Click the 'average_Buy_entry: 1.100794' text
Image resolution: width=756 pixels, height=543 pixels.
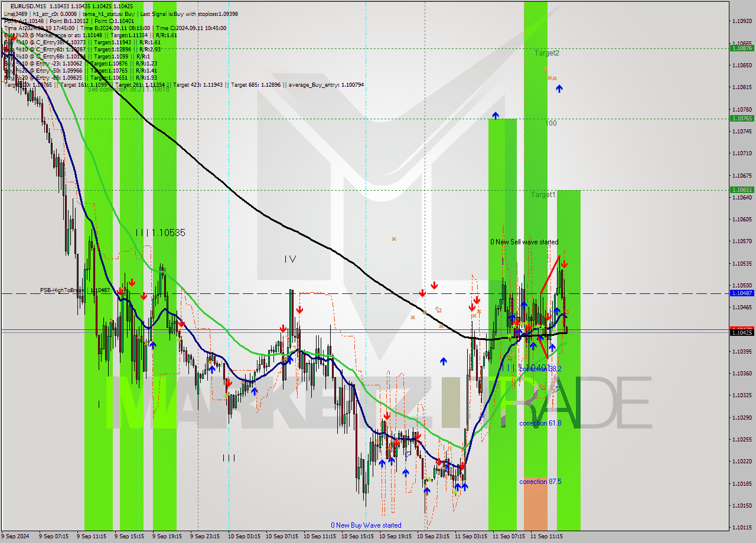(x=327, y=85)
